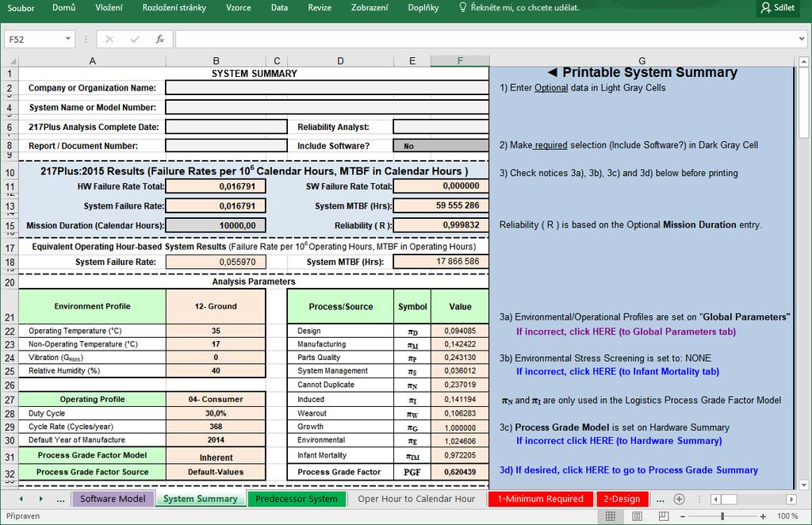
Task: Open the Vložení ribbon tab
Action: [109, 8]
